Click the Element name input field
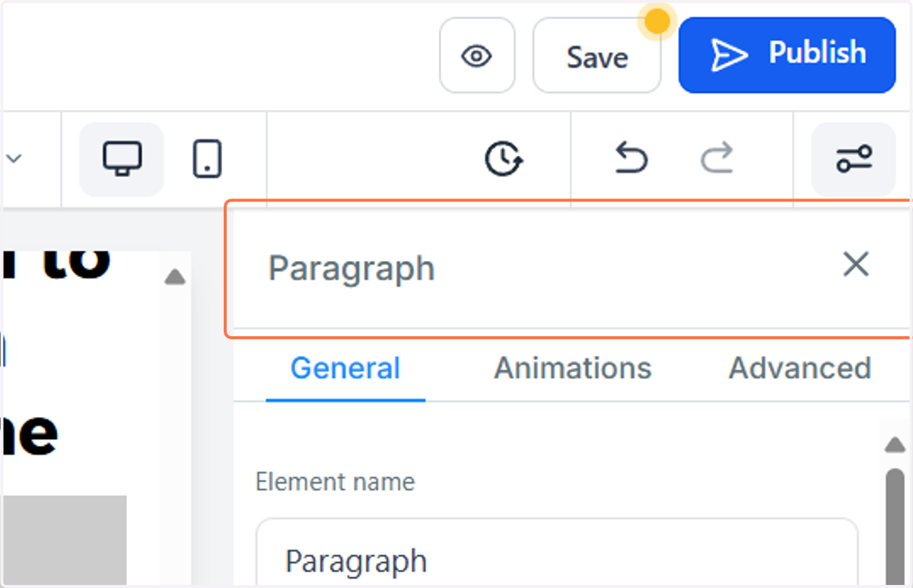Image resolution: width=913 pixels, height=588 pixels. coord(557,553)
